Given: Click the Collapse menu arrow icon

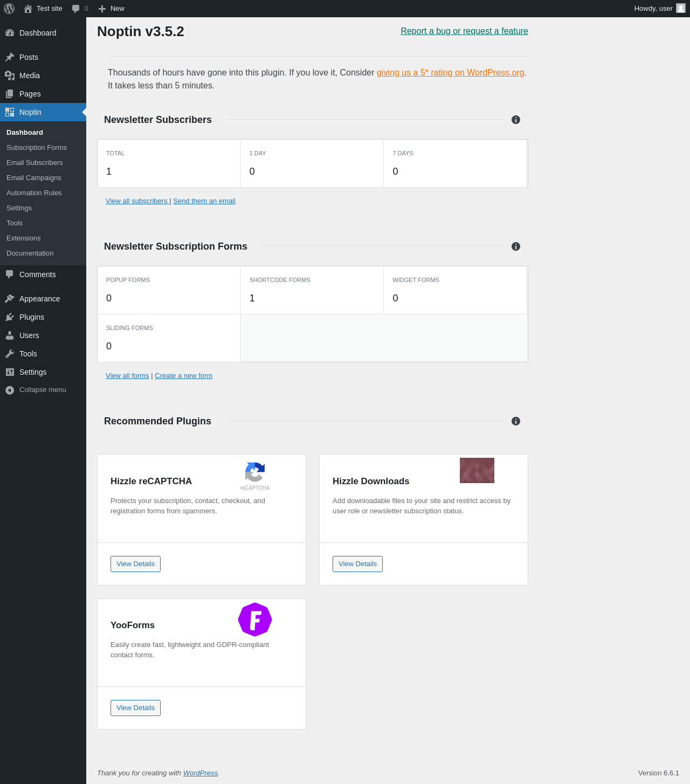Looking at the screenshot, I should pos(10,390).
